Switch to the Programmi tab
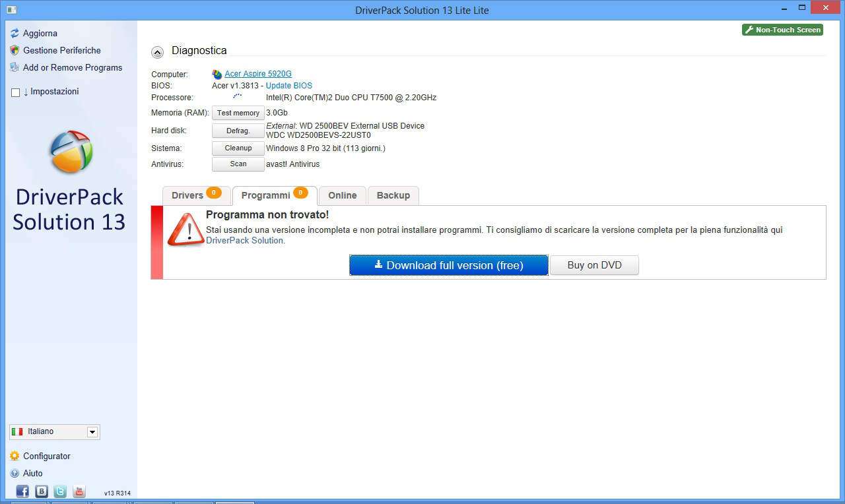 (x=275, y=195)
